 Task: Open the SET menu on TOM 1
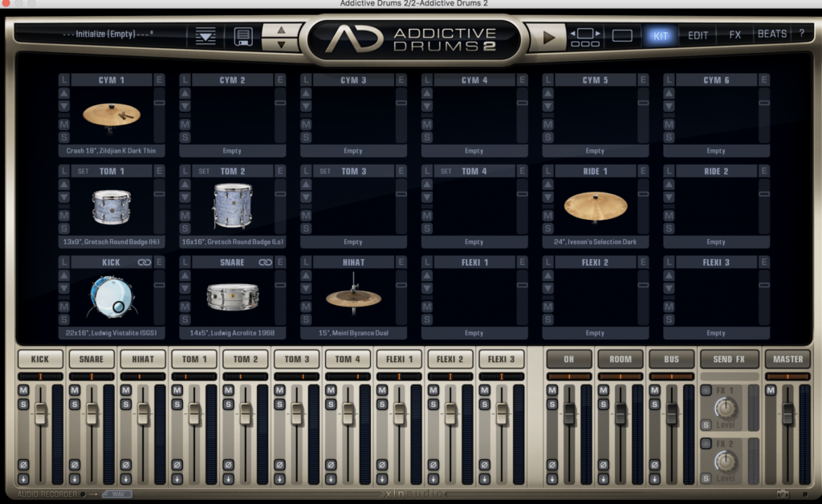[x=83, y=171]
